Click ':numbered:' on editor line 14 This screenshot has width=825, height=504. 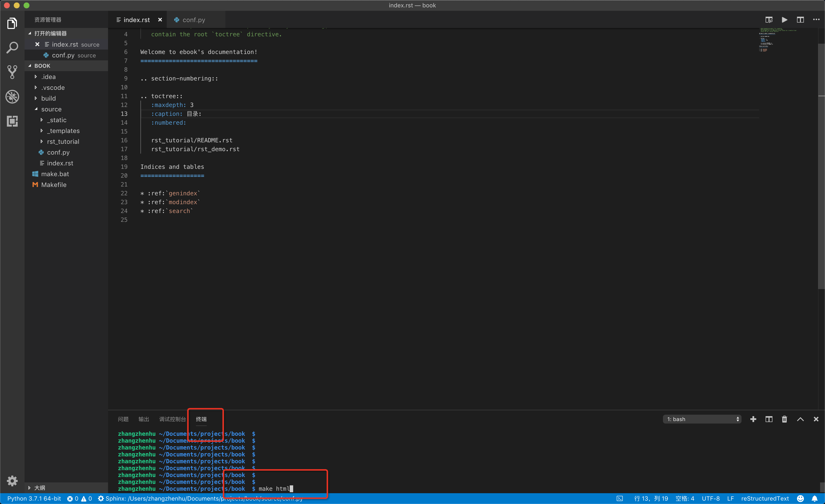(168, 122)
